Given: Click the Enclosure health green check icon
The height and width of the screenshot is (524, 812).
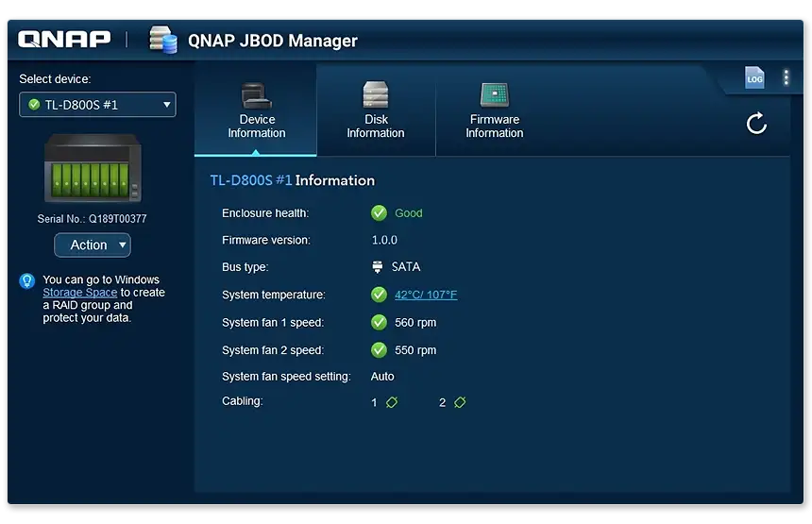Looking at the screenshot, I should pos(379,212).
